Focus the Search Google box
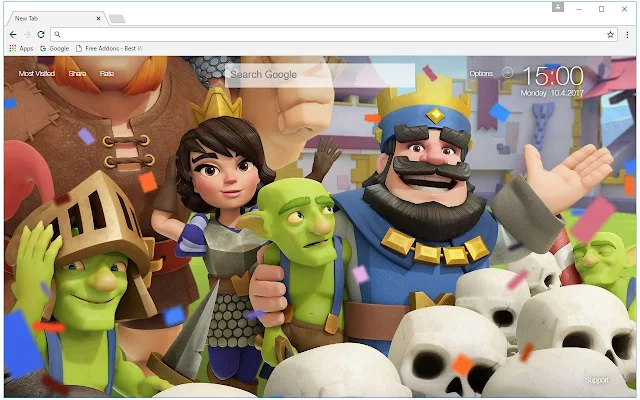640x400 pixels. [x=320, y=75]
